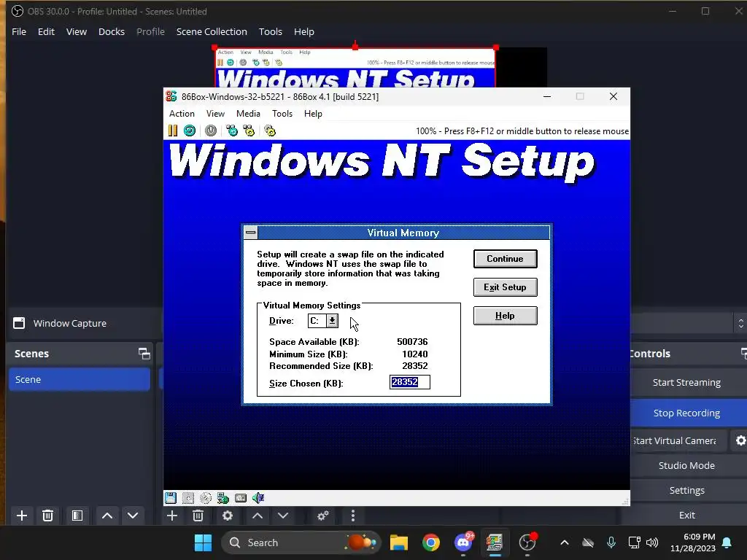Click Stop Recording in OBS
The image size is (747, 560).
coord(686,413)
